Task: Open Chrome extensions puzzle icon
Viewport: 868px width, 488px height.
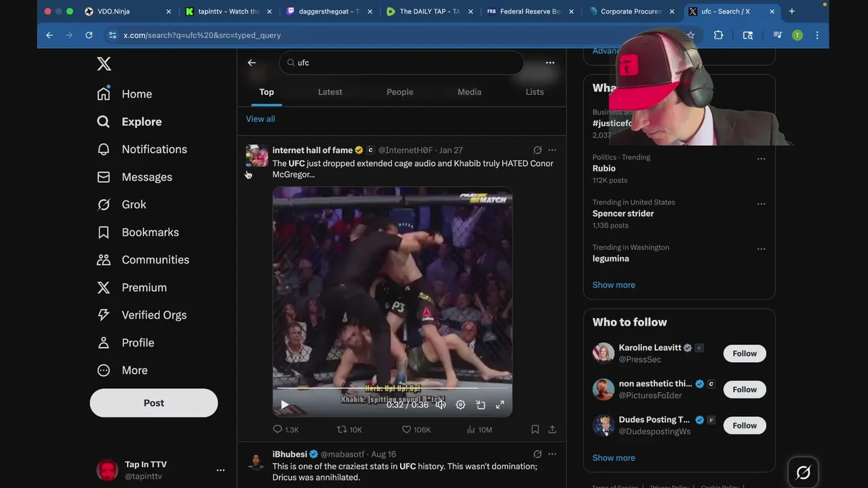Action: 719,35
